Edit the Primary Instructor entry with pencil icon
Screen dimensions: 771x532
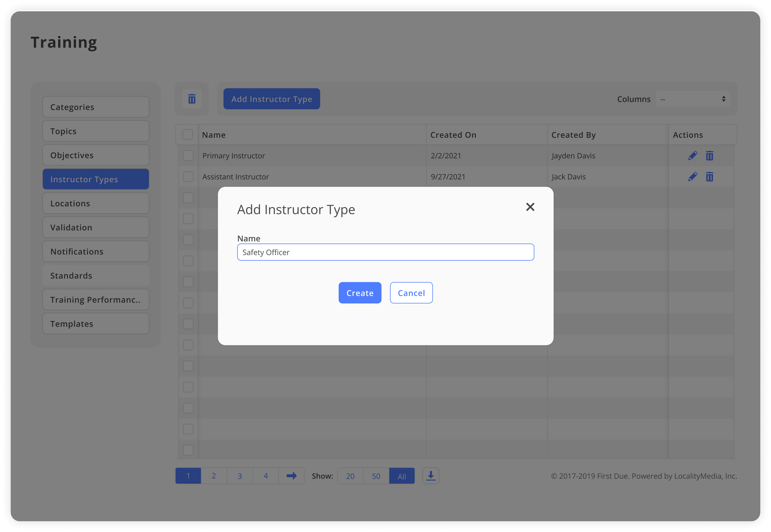pyautogui.click(x=692, y=155)
